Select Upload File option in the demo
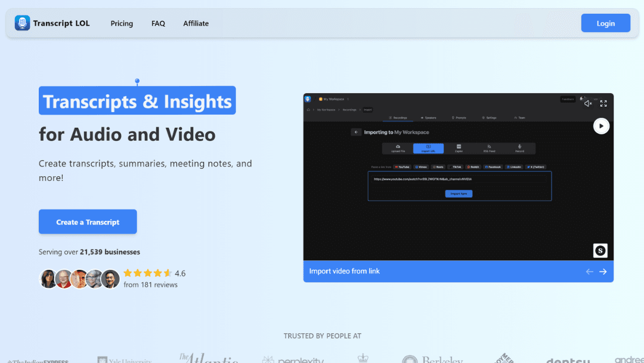 click(398, 149)
